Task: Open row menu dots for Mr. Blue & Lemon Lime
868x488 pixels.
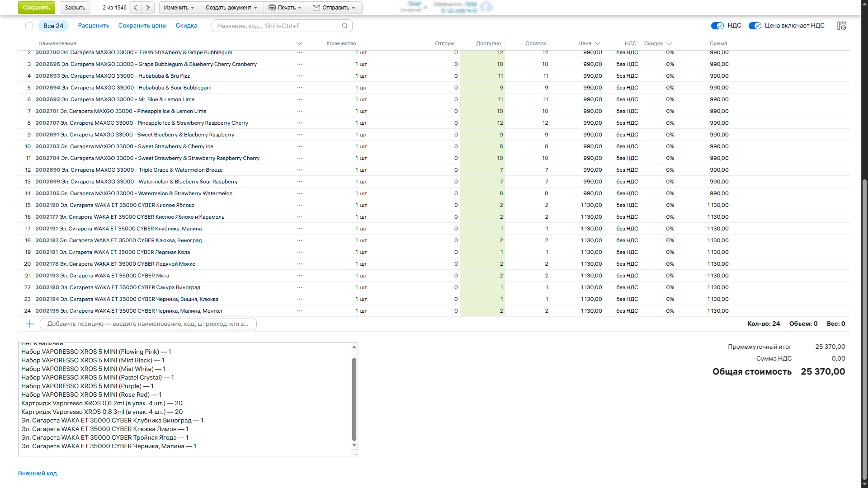Action: tap(300, 99)
